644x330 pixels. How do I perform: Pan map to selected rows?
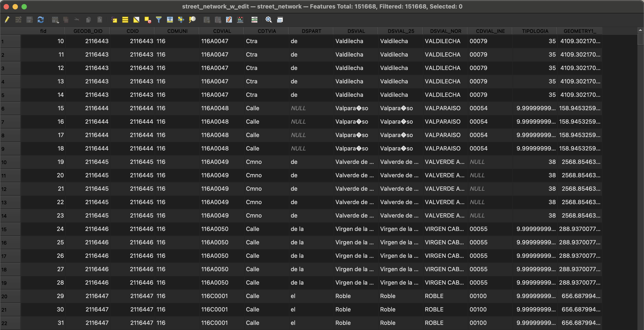click(181, 19)
